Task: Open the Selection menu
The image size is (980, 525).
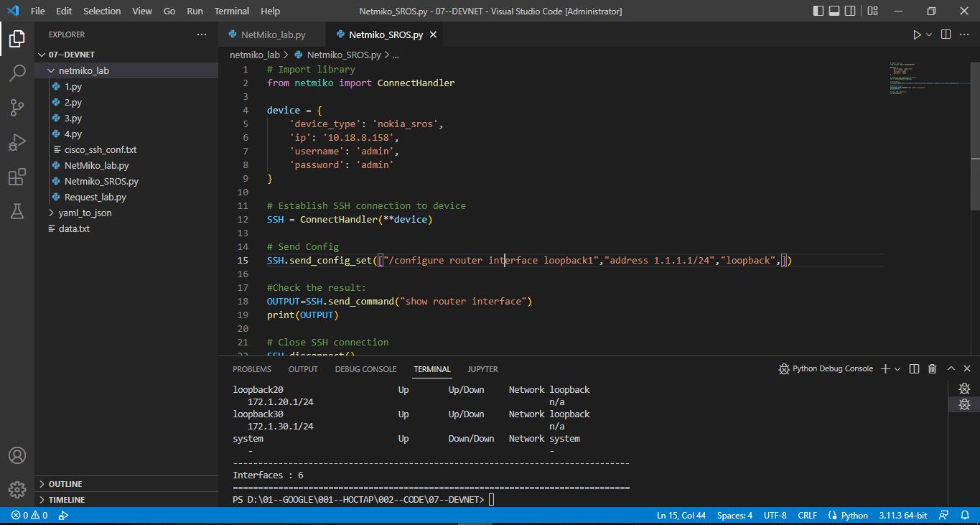Action: pyautogui.click(x=102, y=11)
